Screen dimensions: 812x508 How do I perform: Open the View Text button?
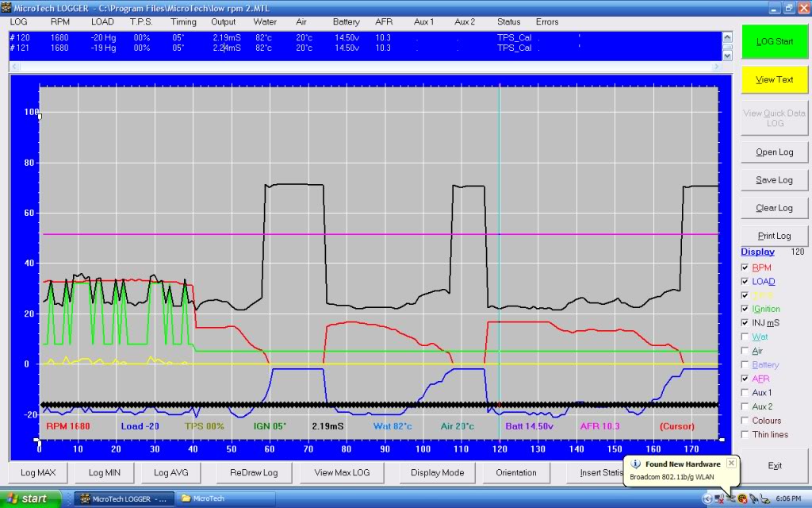click(774, 80)
